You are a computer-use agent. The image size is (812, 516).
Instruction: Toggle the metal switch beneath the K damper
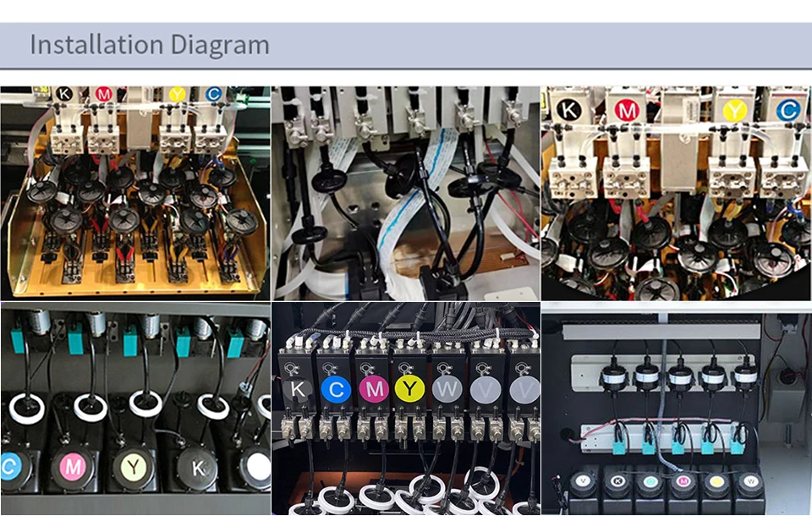(295, 429)
